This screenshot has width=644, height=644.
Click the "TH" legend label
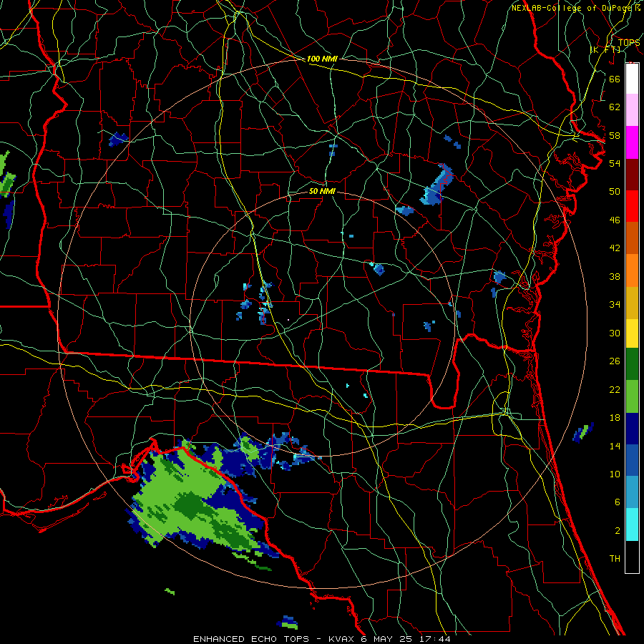pos(615,559)
